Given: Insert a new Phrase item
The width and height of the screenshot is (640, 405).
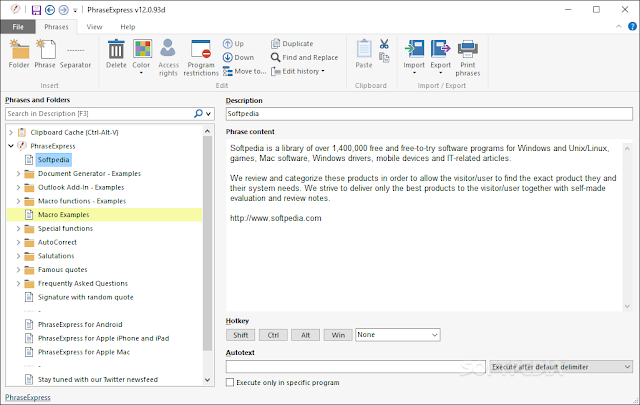Looking at the screenshot, I should tap(45, 54).
